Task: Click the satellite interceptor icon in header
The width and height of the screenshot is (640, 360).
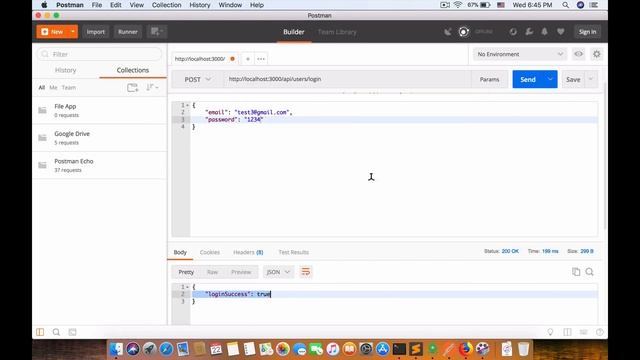Action: point(448,32)
